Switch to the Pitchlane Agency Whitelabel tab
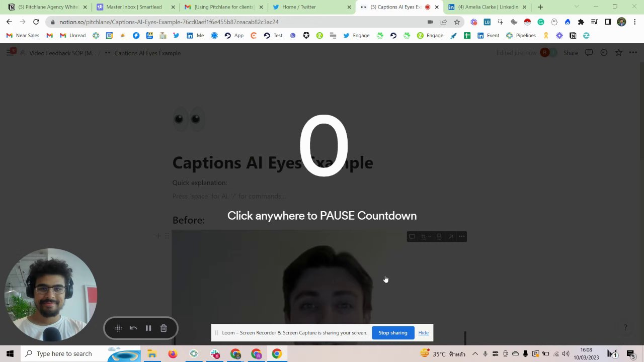 pyautogui.click(x=48, y=7)
